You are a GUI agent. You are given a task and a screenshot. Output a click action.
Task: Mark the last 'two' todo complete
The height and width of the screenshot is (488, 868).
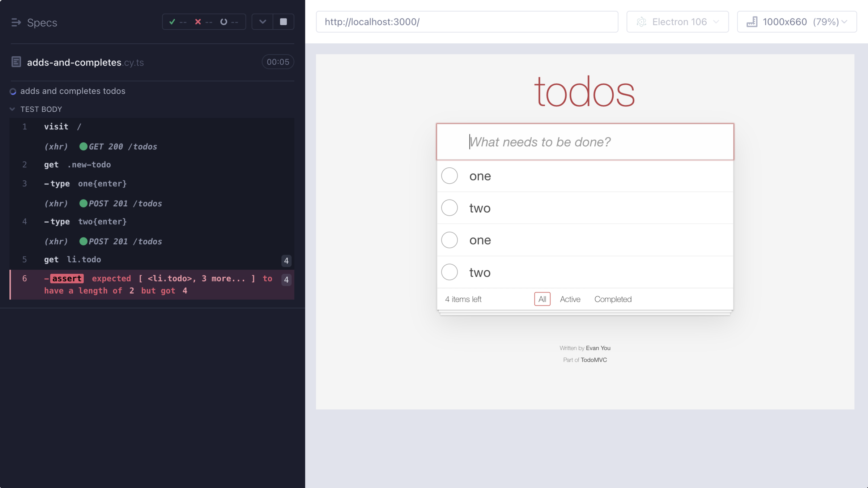pyautogui.click(x=450, y=272)
